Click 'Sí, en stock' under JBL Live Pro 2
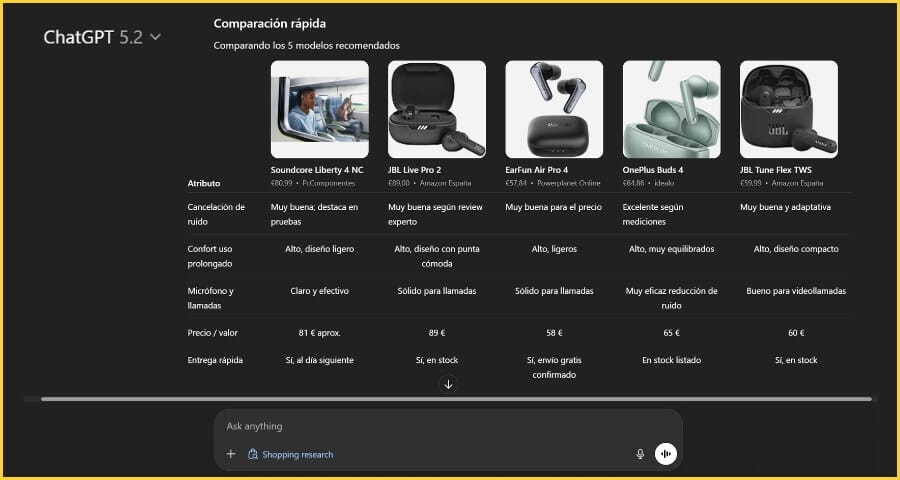 pyautogui.click(x=437, y=361)
